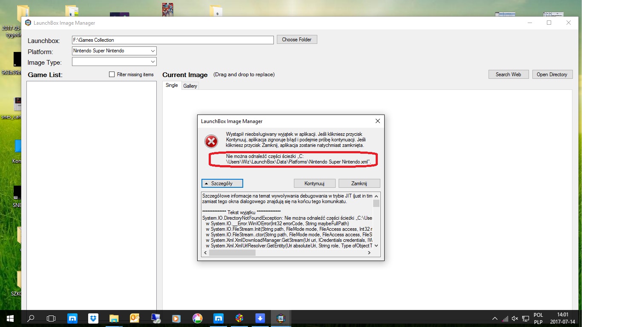Open Dropbox from the taskbar
This screenshot has width=644, height=327.
93,318
